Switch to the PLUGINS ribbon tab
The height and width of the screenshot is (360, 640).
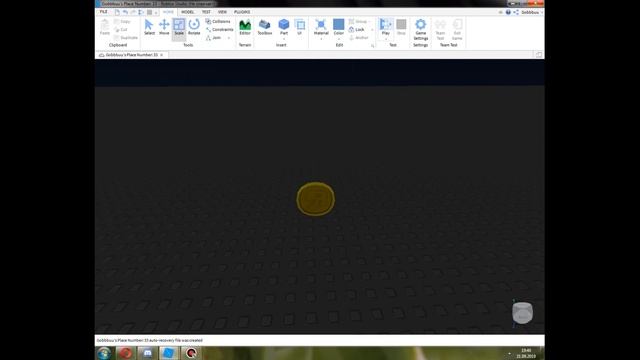[x=242, y=12]
